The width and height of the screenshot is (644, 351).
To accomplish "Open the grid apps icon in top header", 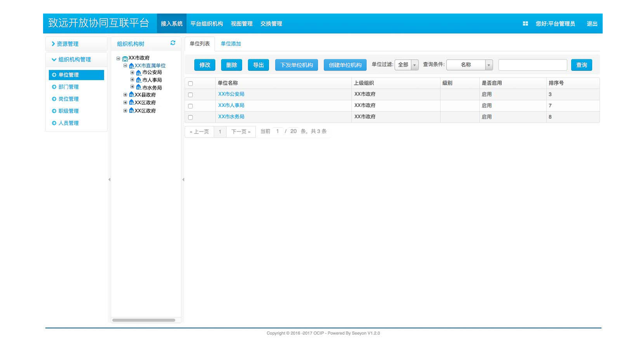I will [x=526, y=23].
